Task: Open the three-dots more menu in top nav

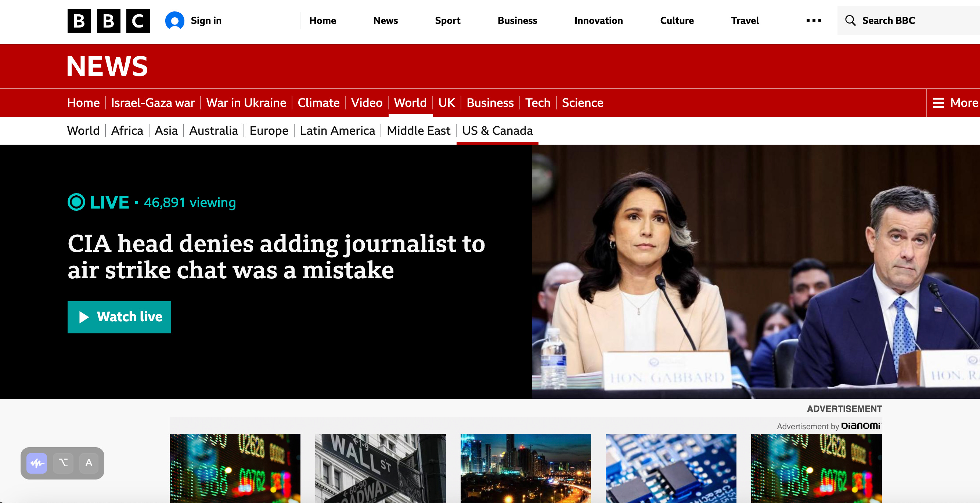Action: click(813, 21)
